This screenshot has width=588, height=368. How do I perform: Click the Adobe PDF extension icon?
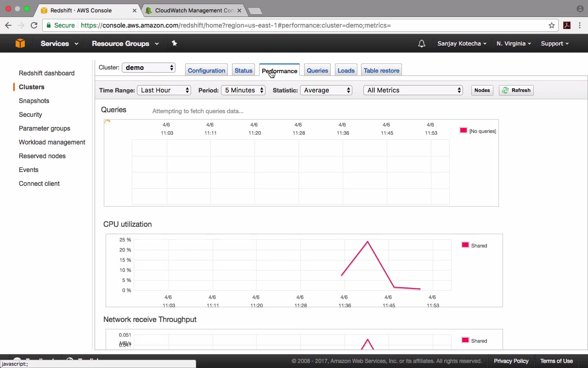click(x=567, y=25)
